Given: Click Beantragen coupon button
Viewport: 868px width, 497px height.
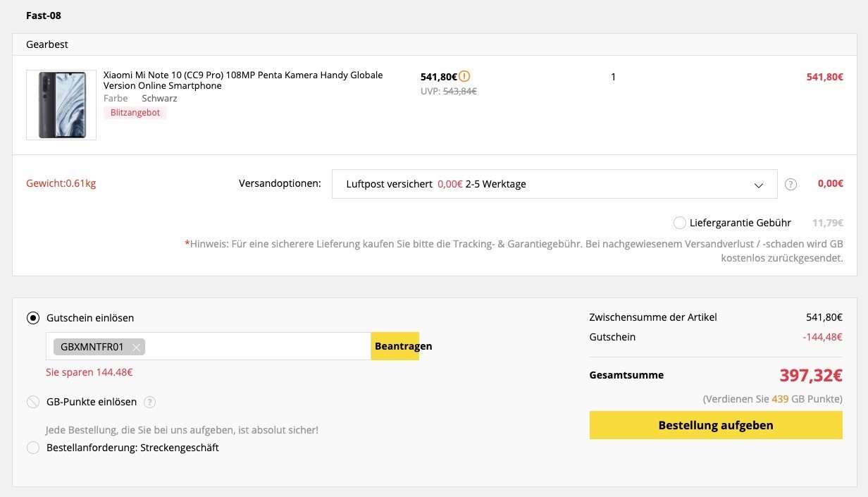Looking at the screenshot, I should click(395, 346).
